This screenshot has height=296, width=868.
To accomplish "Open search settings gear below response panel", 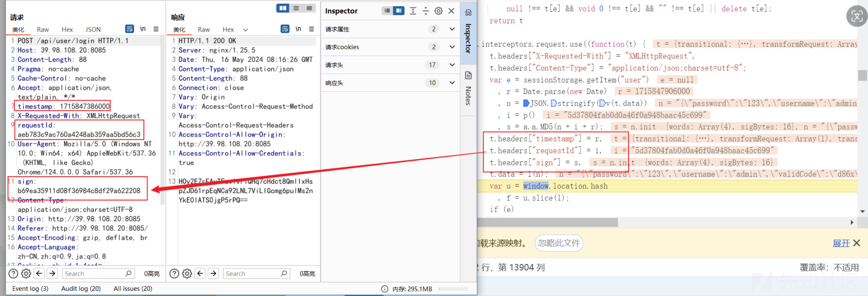I will (x=187, y=273).
